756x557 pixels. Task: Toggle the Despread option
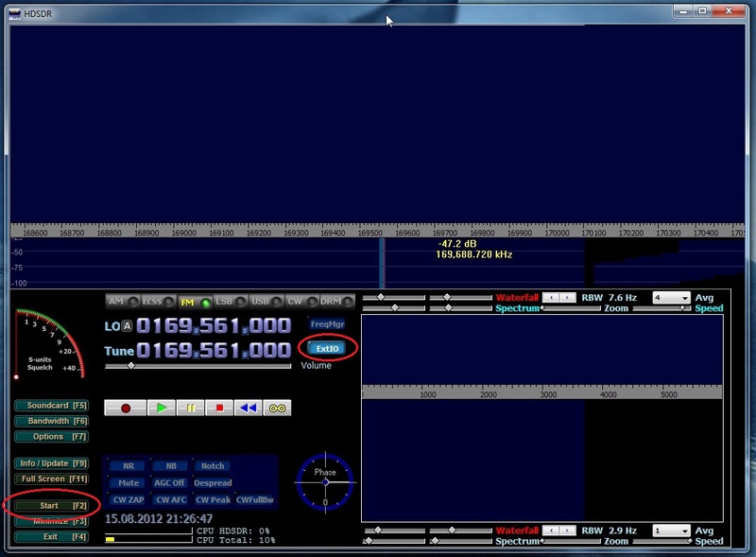(x=213, y=482)
